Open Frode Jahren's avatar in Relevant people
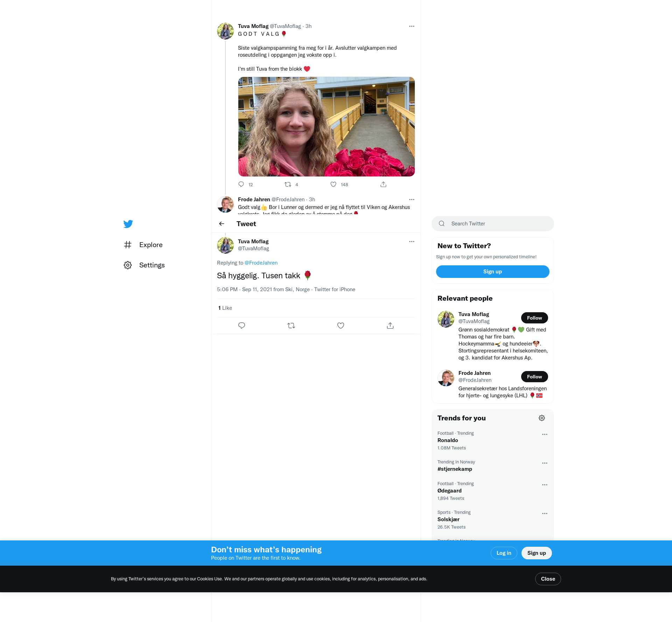The image size is (672, 622). [x=446, y=378]
